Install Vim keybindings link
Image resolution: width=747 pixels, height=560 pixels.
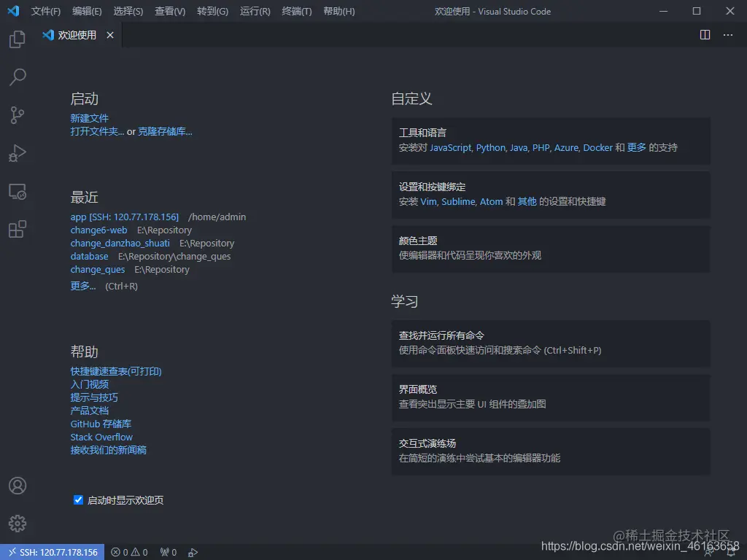(428, 201)
